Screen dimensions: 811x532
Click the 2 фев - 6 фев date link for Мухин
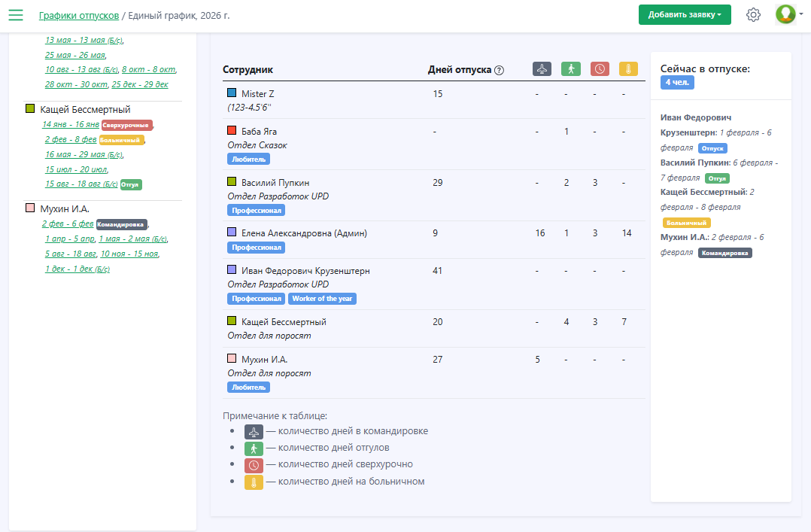(68, 224)
